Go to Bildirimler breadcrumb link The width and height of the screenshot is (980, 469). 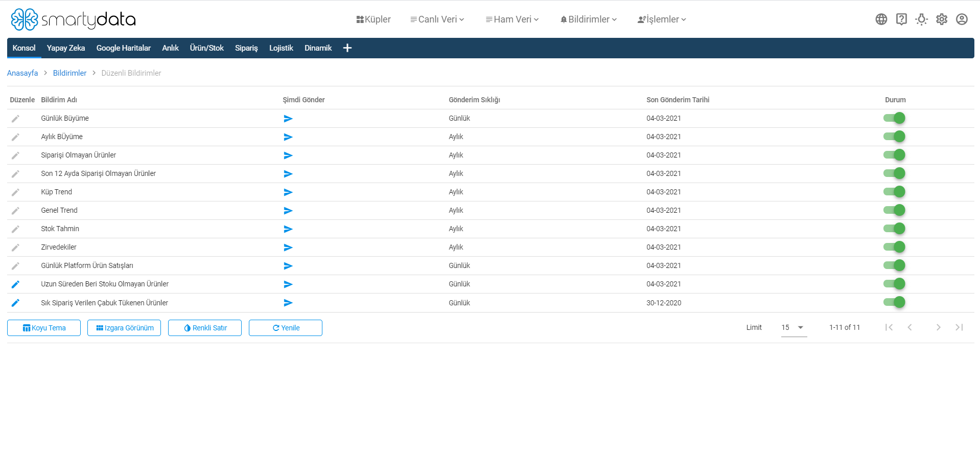(x=70, y=73)
